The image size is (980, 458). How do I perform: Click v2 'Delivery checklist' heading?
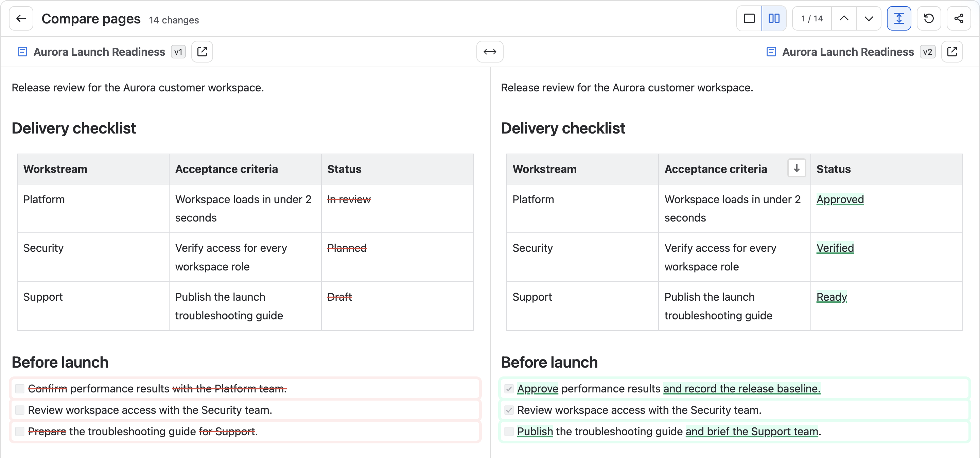tap(563, 128)
